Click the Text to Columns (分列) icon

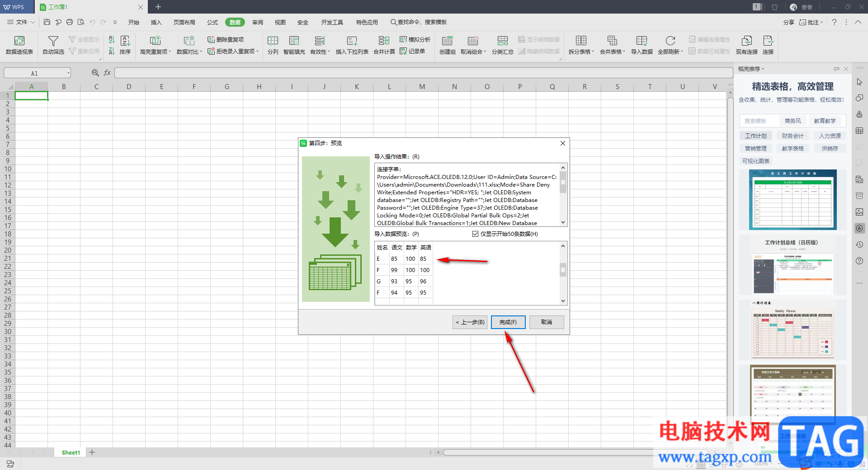coord(273,41)
